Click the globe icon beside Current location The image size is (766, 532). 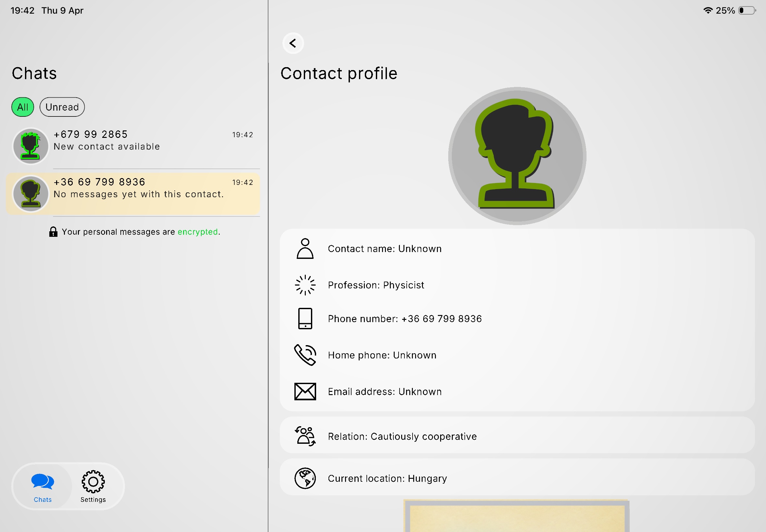coord(304,478)
